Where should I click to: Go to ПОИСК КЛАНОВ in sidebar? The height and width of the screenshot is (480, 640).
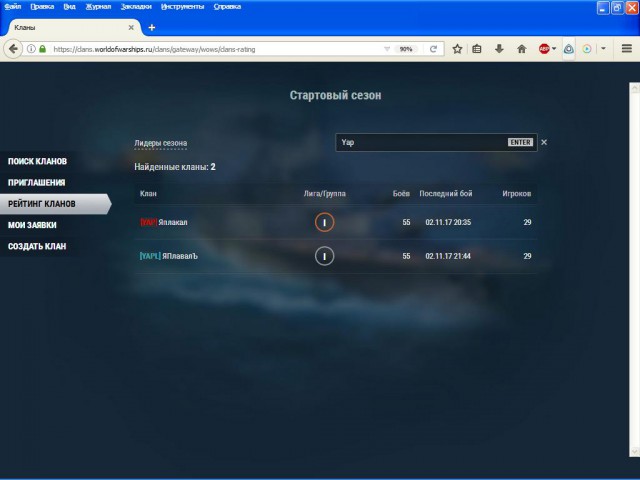coord(38,161)
